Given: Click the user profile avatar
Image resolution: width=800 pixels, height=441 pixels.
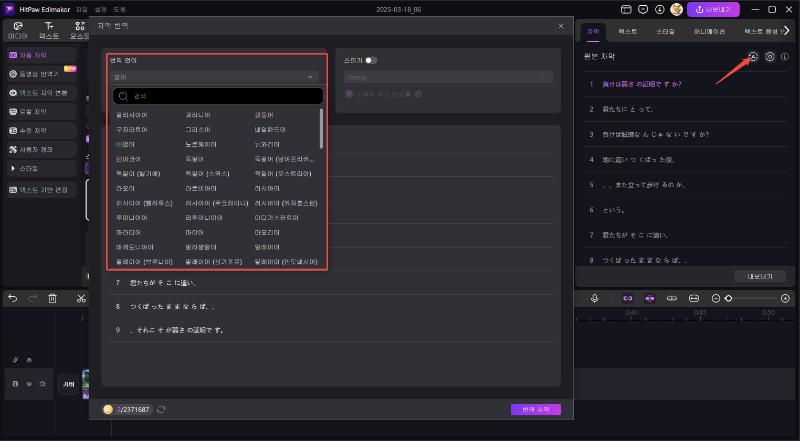Looking at the screenshot, I should [x=676, y=9].
